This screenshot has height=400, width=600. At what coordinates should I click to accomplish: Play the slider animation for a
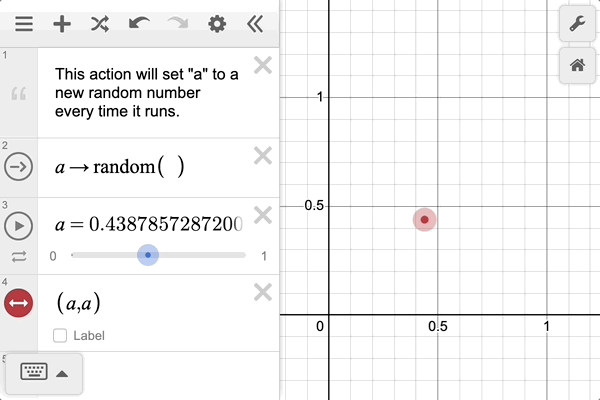(x=19, y=226)
